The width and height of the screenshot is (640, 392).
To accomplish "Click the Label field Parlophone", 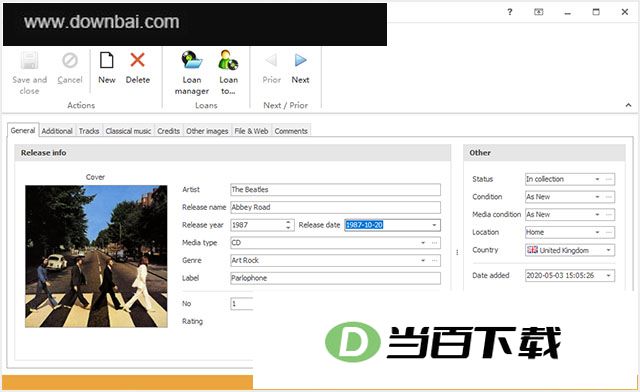I will [335, 278].
